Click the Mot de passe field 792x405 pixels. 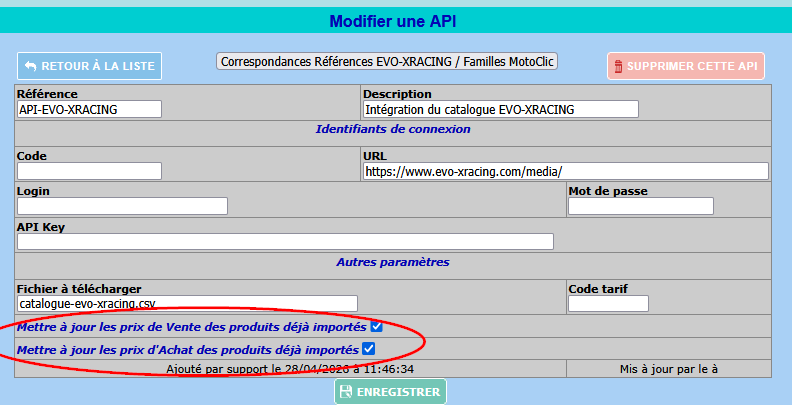click(640, 206)
